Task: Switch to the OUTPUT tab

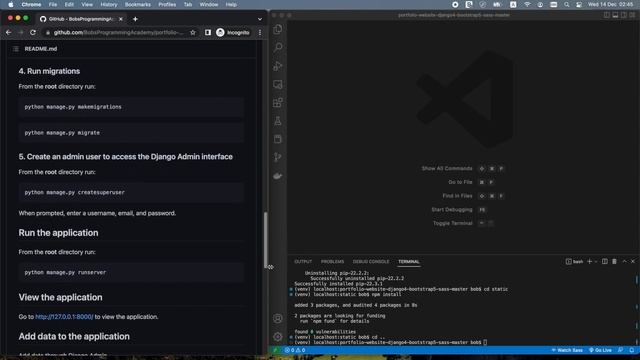Action: point(303,262)
